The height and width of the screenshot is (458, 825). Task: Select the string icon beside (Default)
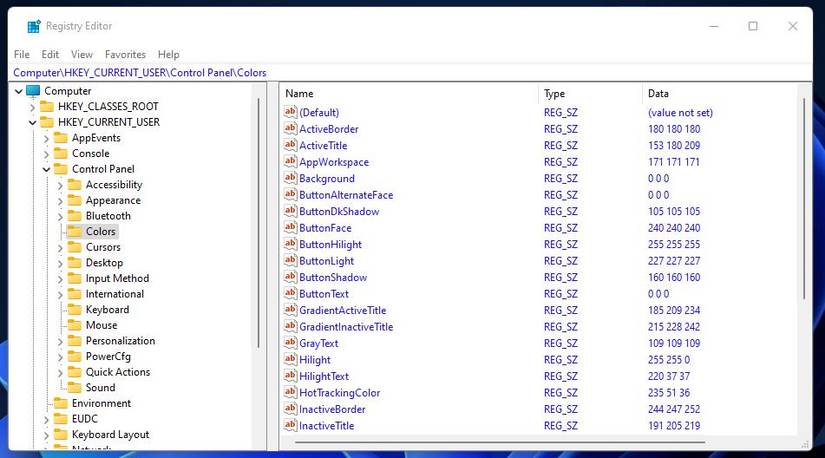[x=290, y=112]
